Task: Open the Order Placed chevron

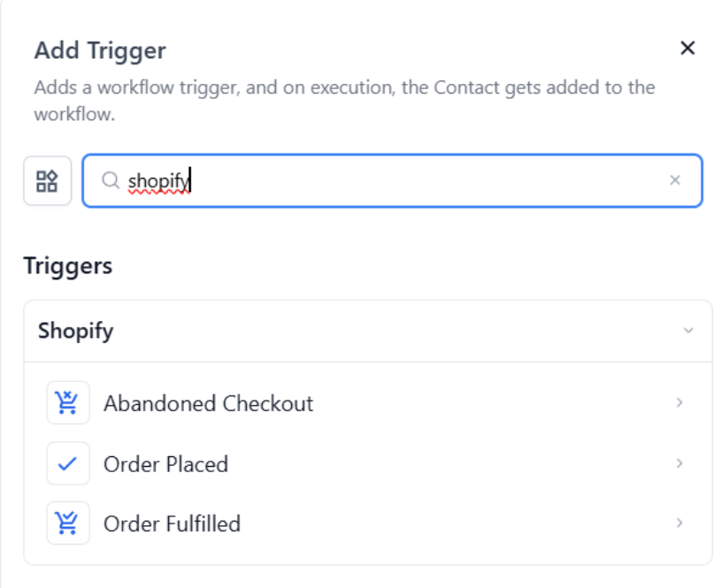Action: [680, 463]
